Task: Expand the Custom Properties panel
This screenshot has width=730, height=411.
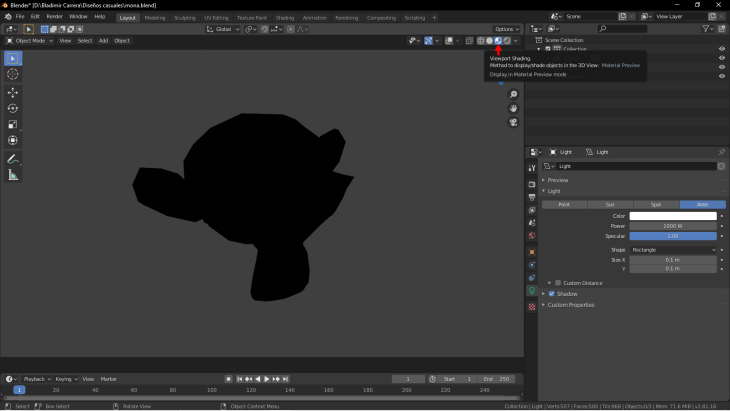Action: point(571,305)
